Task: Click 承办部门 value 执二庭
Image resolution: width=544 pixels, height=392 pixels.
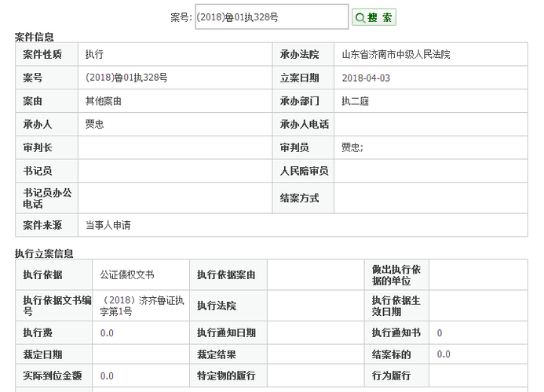Action: pos(356,101)
